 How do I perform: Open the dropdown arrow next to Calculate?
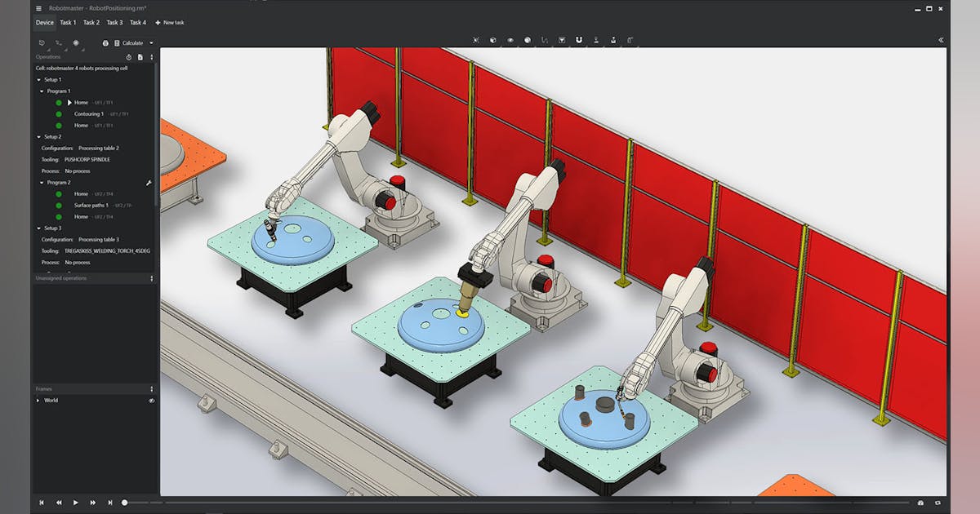click(151, 42)
